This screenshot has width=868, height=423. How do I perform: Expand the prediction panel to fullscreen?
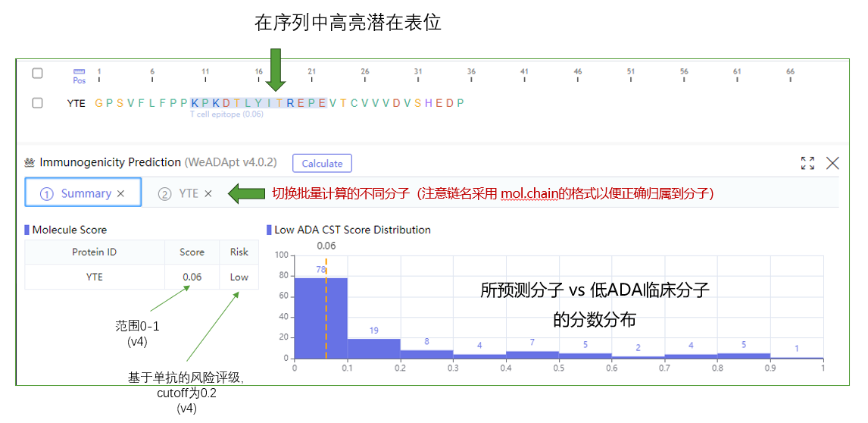tap(808, 163)
